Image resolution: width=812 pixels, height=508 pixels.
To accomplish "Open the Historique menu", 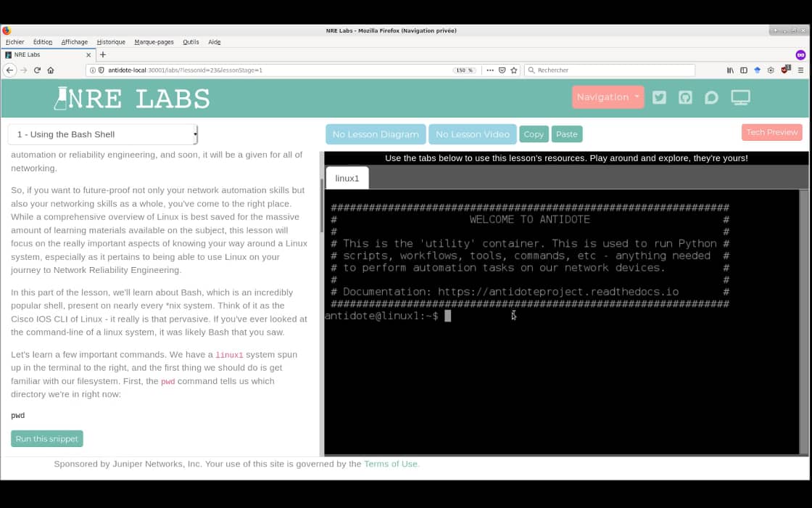I will (x=111, y=42).
